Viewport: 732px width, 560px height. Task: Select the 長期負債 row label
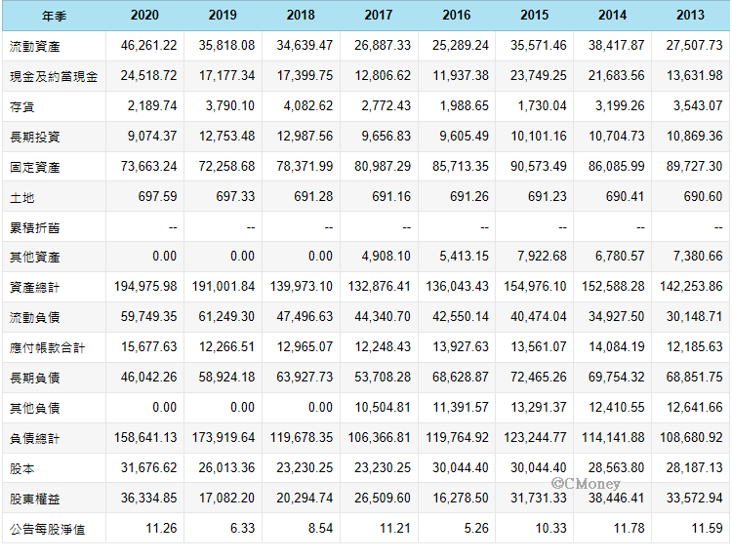pyautogui.click(x=35, y=378)
